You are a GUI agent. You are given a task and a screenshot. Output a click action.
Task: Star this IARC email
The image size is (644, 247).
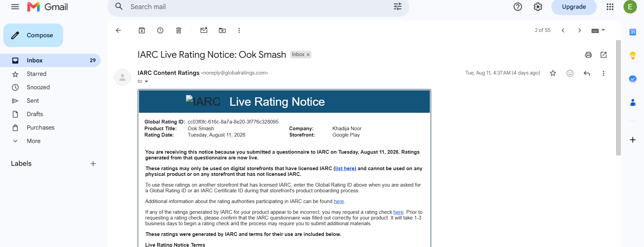(x=553, y=73)
